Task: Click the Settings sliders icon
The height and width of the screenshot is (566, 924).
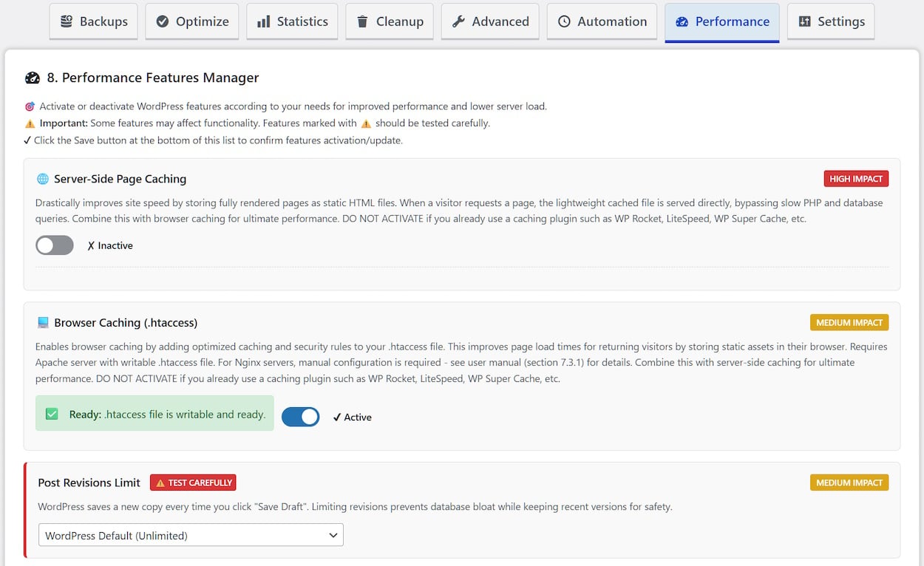Action: click(x=804, y=21)
